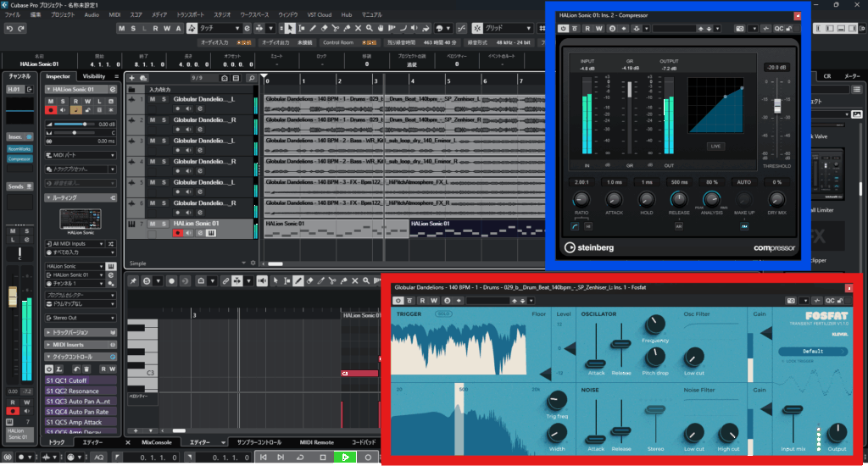The width and height of the screenshot is (868, 466).
Task: Toggle the Compressor plugin power button
Action: [x=563, y=28]
